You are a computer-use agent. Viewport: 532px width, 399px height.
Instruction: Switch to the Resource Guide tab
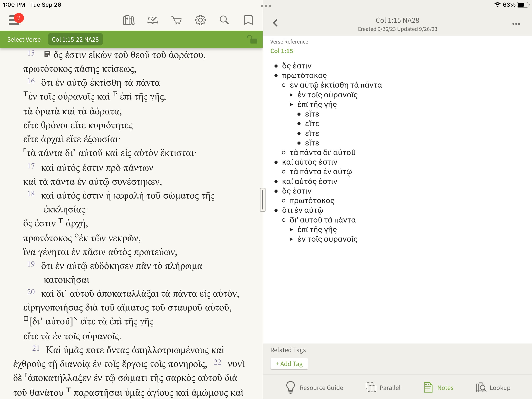[x=314, y=388]
